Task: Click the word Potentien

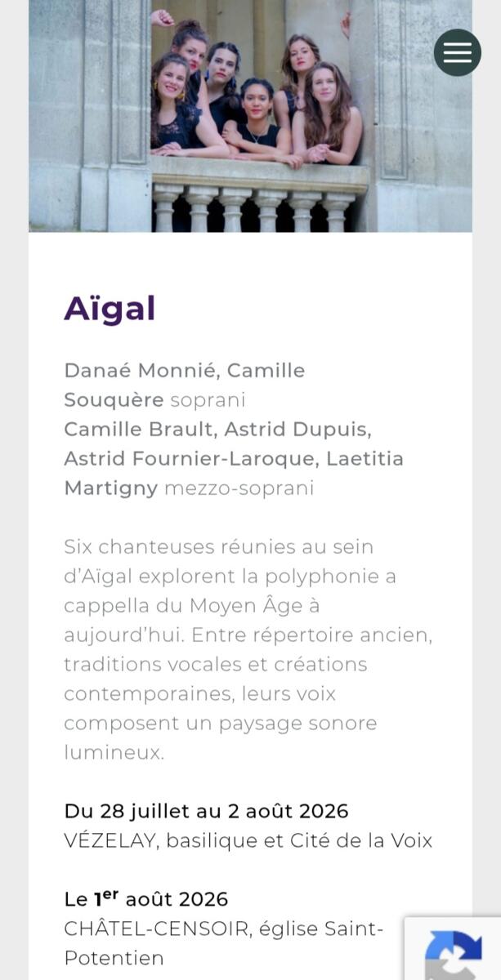Action: point(114,958)
